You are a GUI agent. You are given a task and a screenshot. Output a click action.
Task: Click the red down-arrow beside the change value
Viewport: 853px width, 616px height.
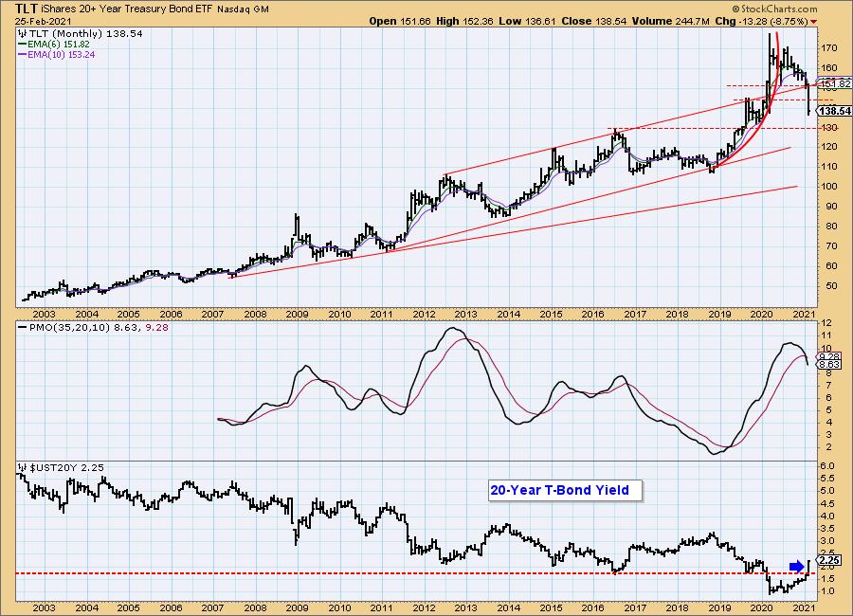813,22
